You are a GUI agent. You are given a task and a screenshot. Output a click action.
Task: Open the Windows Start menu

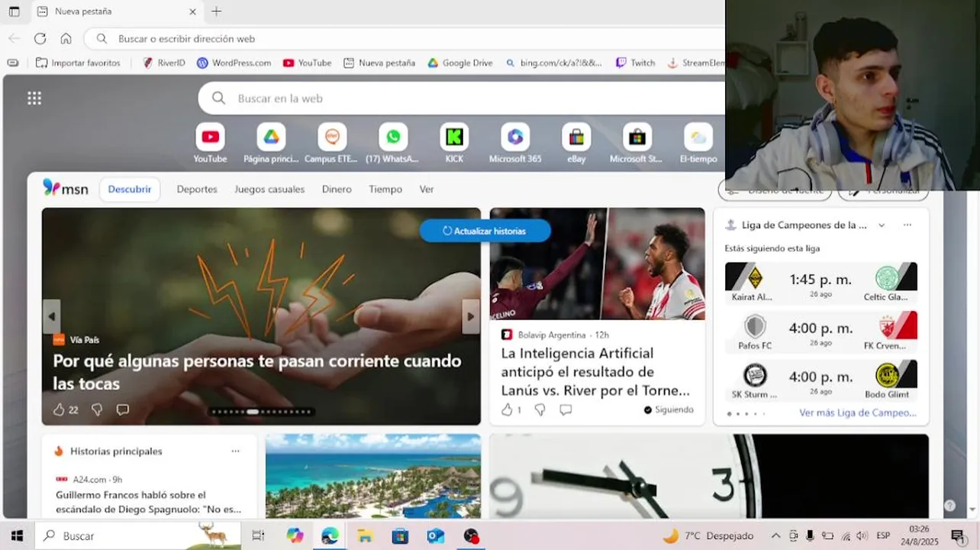point(17,535)
